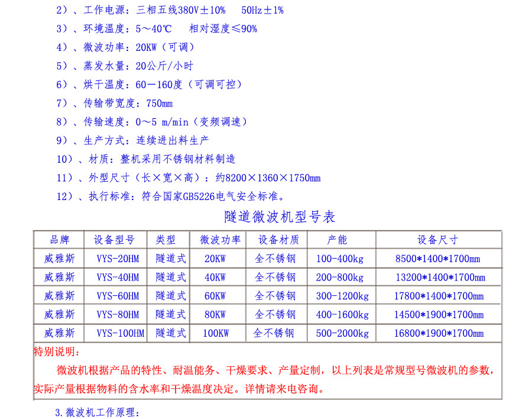
Task: Select the '200-800kg' capacity cell
Action: (x=340, y=278)
